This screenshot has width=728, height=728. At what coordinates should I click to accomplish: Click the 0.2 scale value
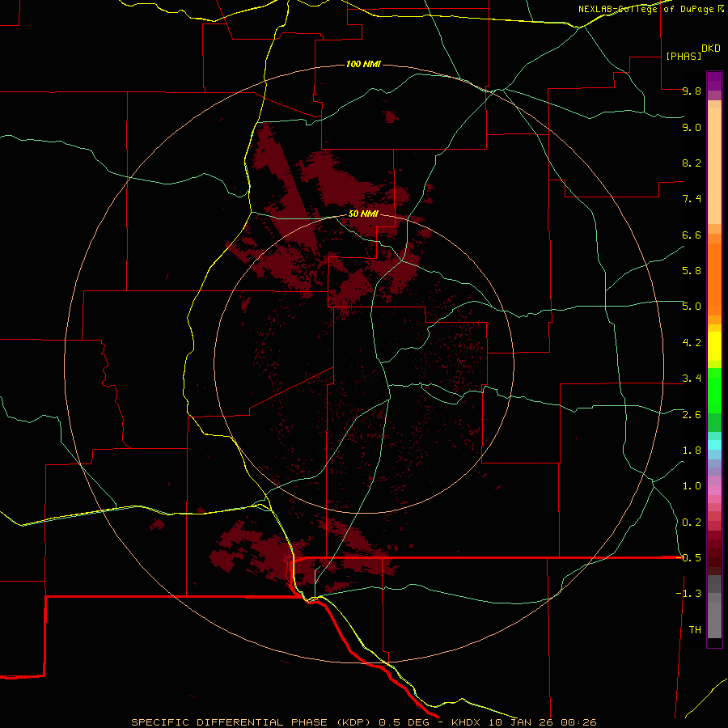tap(692, 523)
